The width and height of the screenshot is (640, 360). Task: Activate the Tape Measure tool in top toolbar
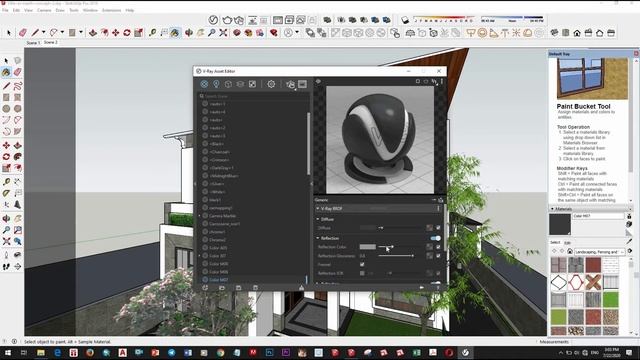tap(153, 33)
